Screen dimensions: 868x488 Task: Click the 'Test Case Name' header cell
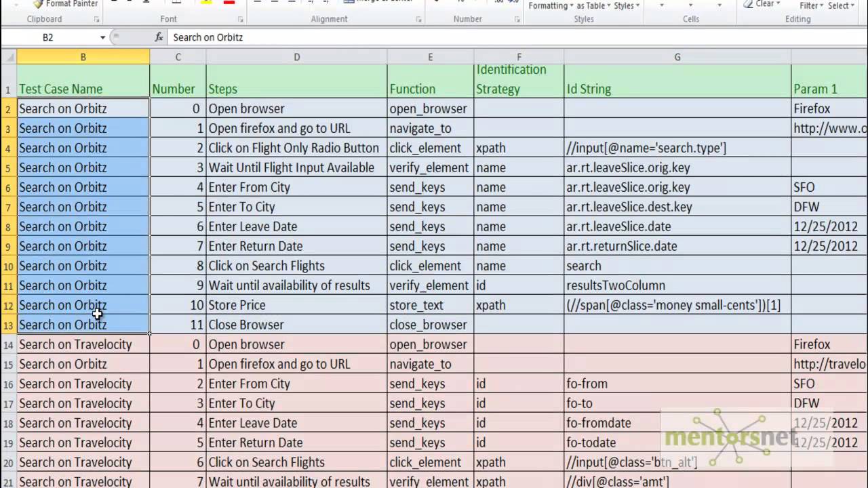83,81
